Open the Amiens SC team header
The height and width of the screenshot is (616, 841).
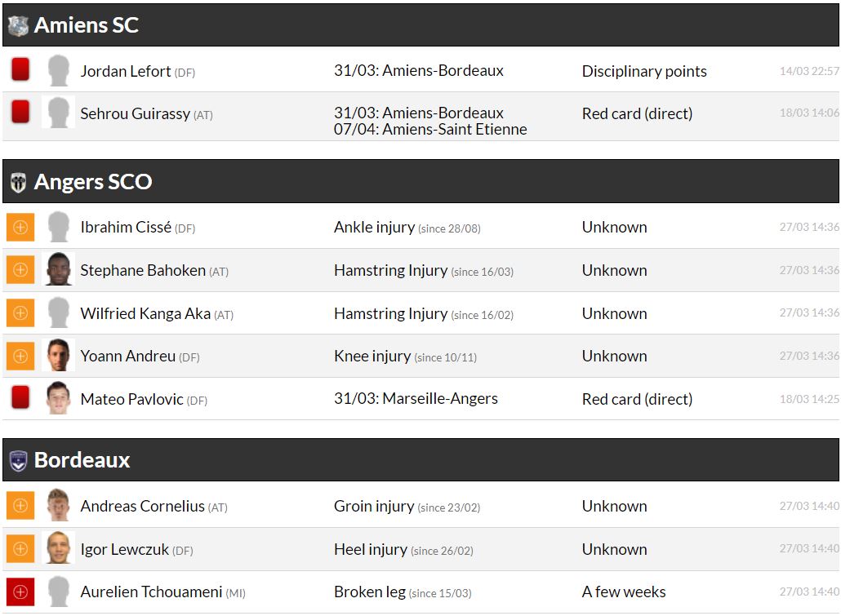click(87, 25)
